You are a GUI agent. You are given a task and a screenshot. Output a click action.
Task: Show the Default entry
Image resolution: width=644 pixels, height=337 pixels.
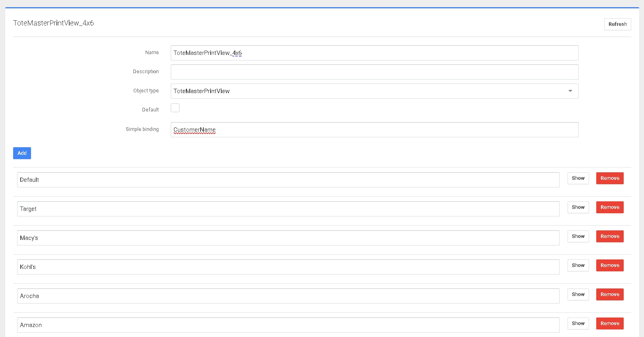point(578,178)
